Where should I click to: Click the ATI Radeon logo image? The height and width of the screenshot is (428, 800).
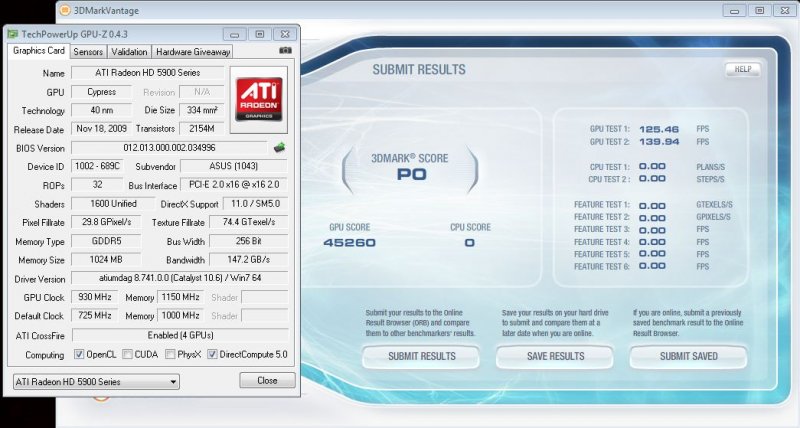259,99
